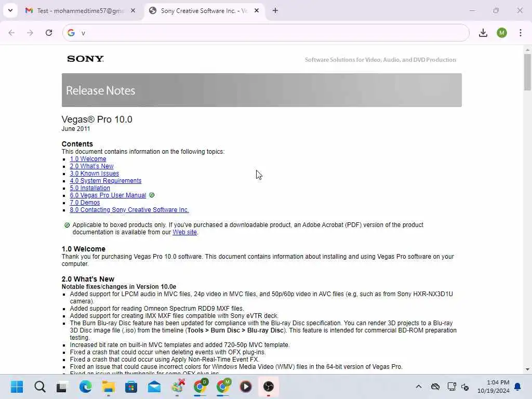Go to 5.0 Installation section
This screenshot has height=399, width=532.
coord(90,188)
